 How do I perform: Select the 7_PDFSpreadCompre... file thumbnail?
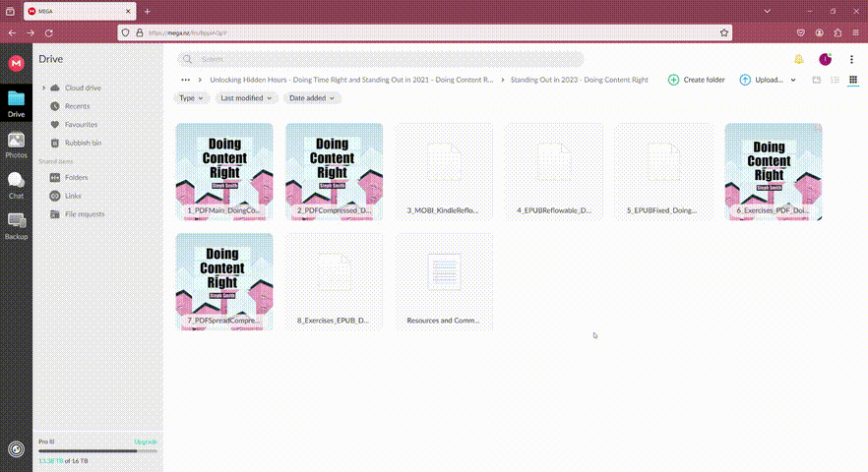[x=224, y=281]
